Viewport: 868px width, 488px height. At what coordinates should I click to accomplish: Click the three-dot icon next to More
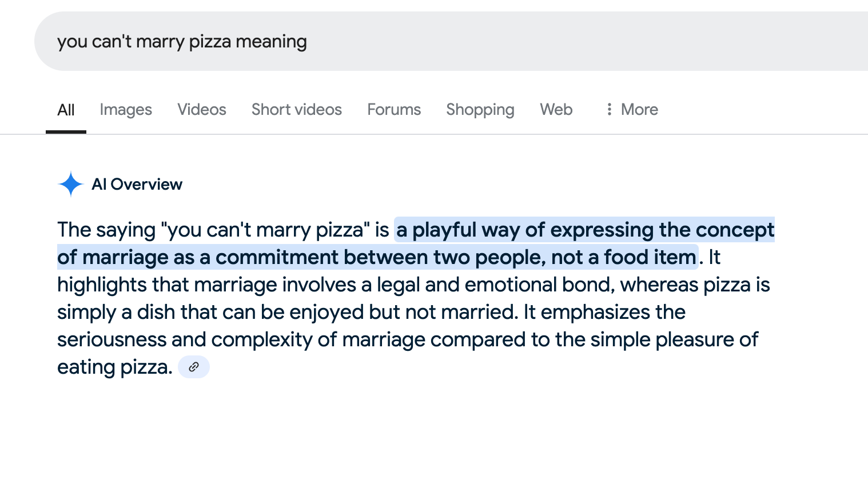(x=609, y=109)
